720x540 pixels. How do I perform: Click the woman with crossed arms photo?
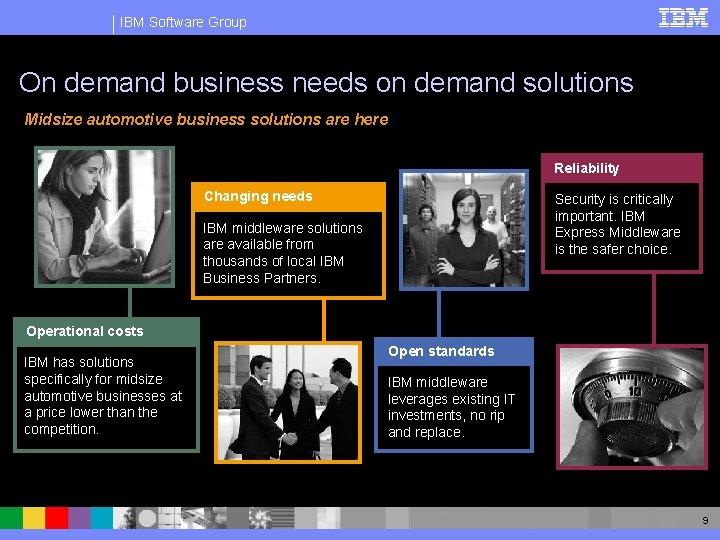pos(464,230)
